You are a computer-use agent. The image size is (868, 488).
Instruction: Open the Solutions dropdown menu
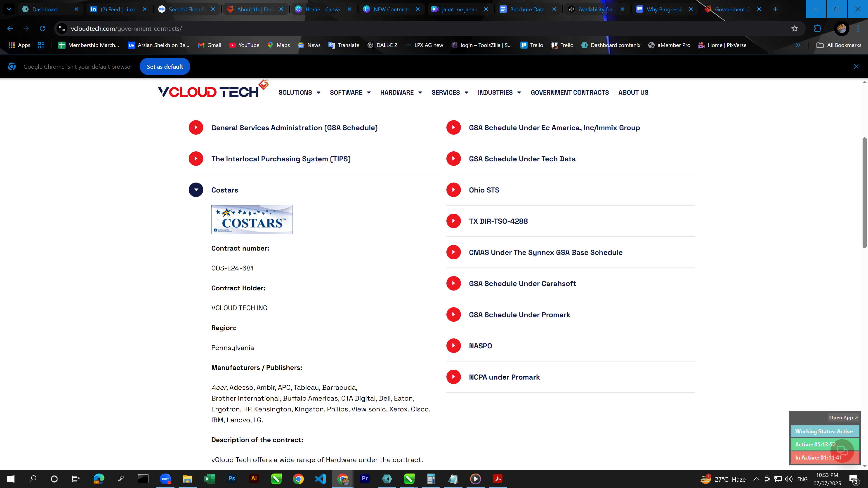pos(299,93)
